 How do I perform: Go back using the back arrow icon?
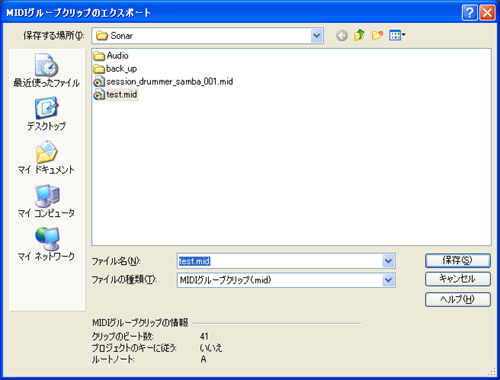(342, 35)
